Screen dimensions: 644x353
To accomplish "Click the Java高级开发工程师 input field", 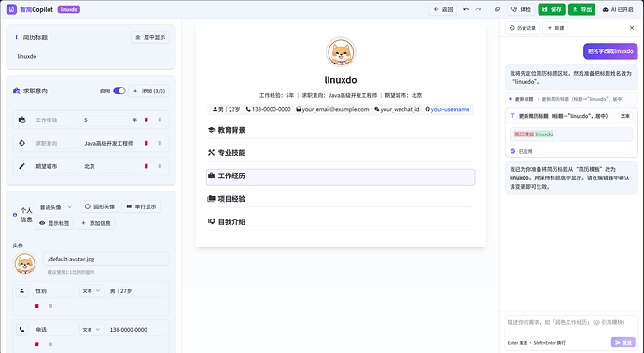I will [108, 144].
